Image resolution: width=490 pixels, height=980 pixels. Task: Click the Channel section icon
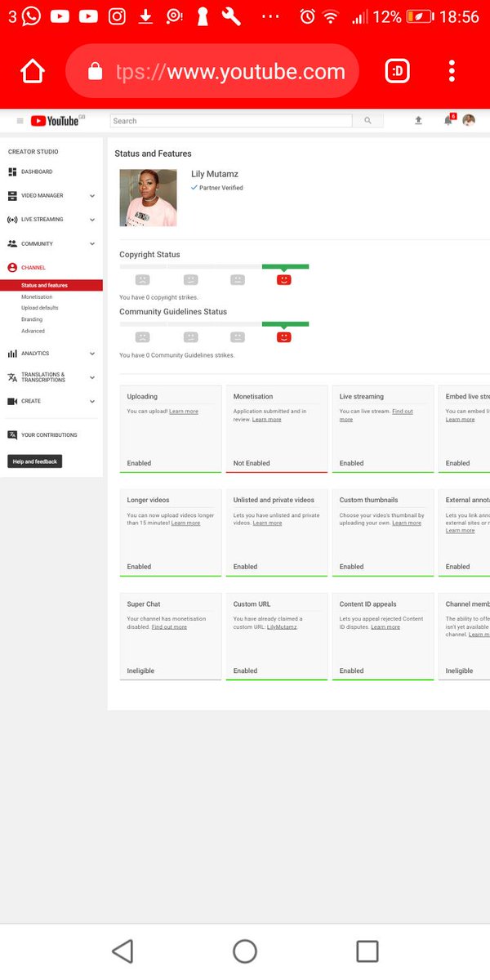tap(12, 268)
